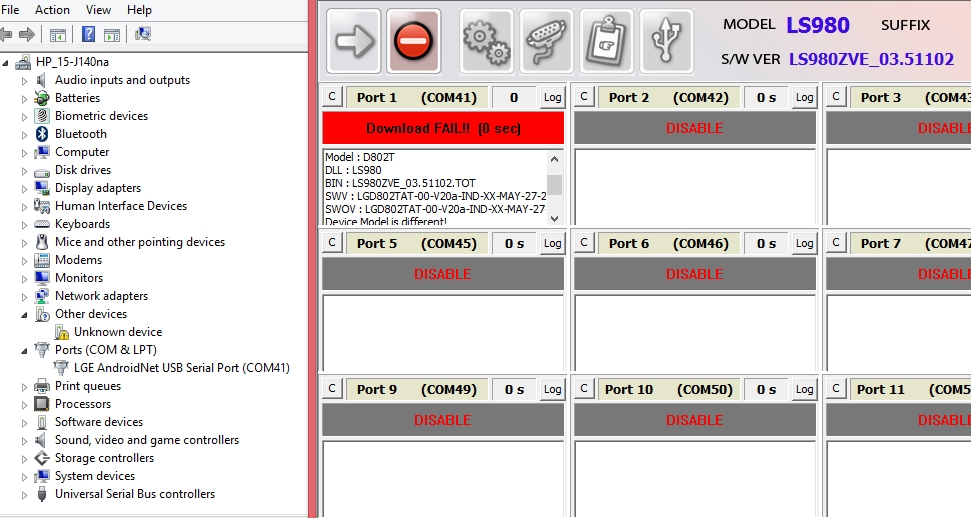Click the green arrow Start button
This screenshot has height=518, width=971.
(x=354, y=41)
